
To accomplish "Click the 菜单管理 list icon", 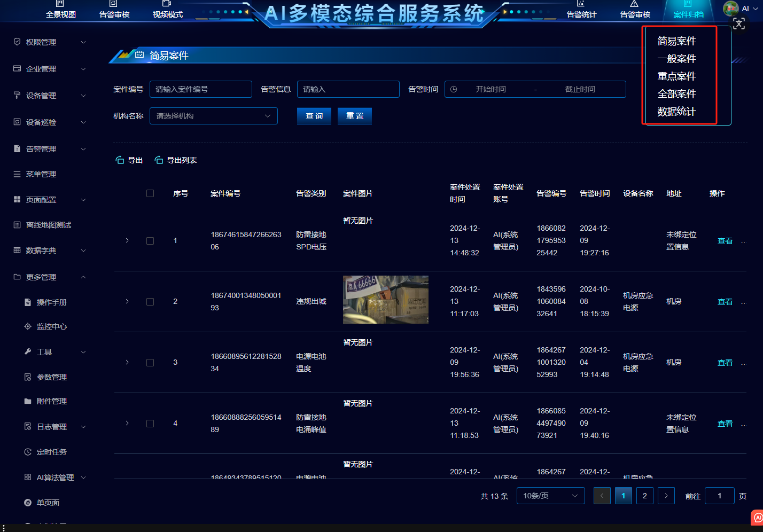I will pyautogui.click(x=17, y=174).
